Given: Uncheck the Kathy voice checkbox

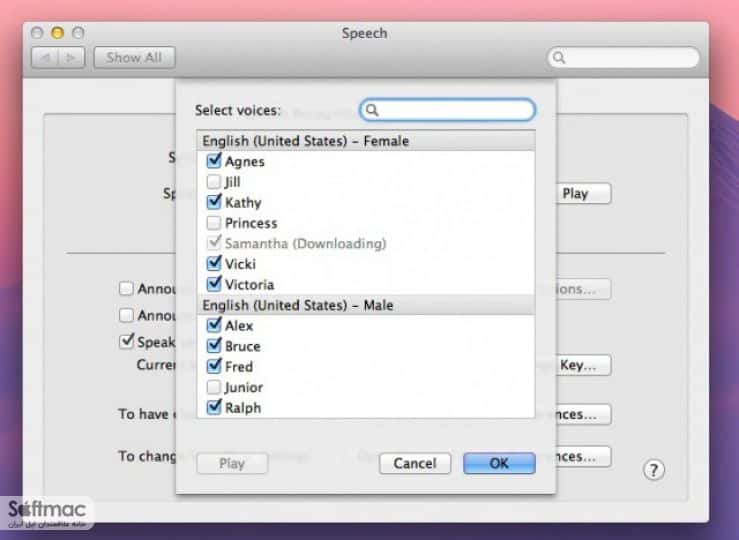Looking at the screenshot, I should [x=213, y=202].
